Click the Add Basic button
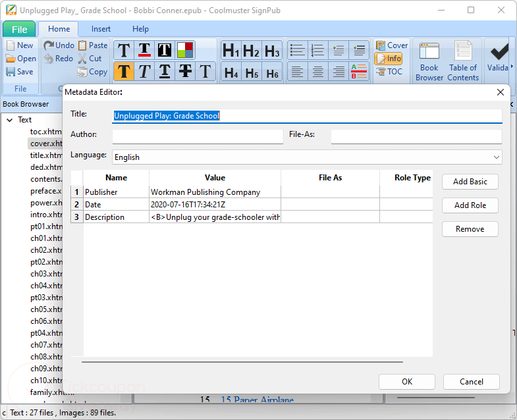The height and width of the screenshot is (420, 517). (470, 182)
